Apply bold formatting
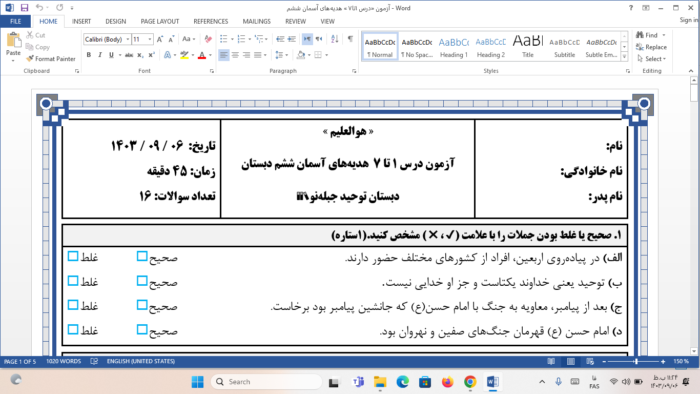Viewport: 700px width, 394px height. 88,55
